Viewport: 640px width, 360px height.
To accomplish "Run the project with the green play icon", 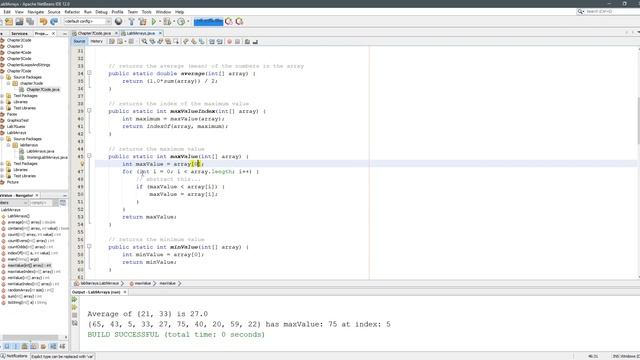I will tap(154, 21).
